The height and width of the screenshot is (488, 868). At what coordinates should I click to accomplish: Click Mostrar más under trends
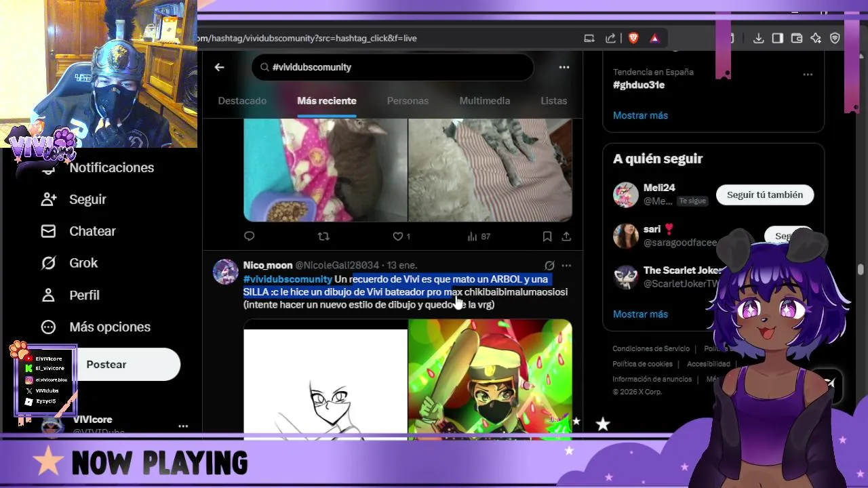coord(640,115)
